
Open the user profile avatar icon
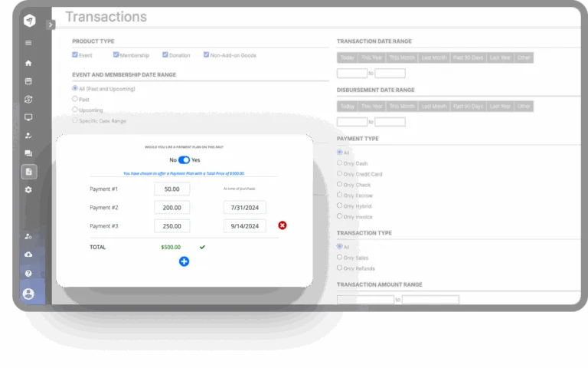click(28, 294)
